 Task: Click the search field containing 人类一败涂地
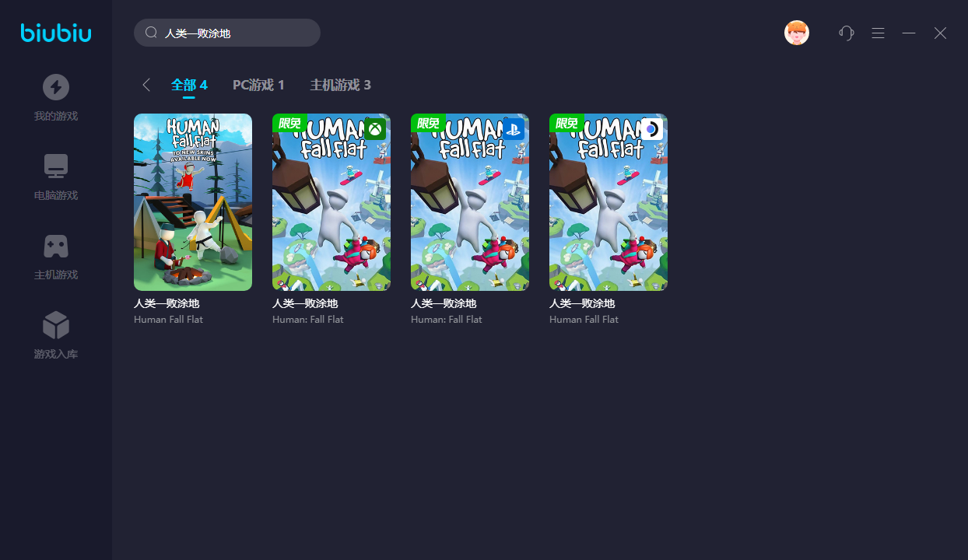pyautogui.click(x=227, y=33)
